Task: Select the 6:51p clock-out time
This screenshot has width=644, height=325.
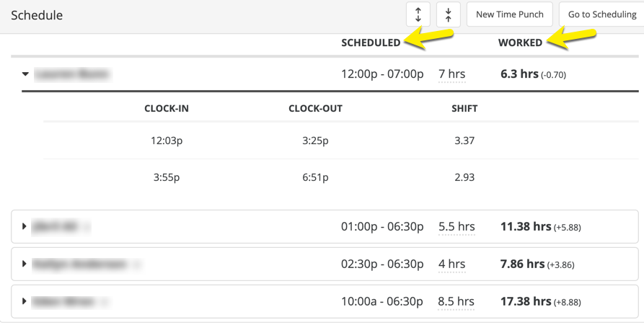Action: point(315,177)
